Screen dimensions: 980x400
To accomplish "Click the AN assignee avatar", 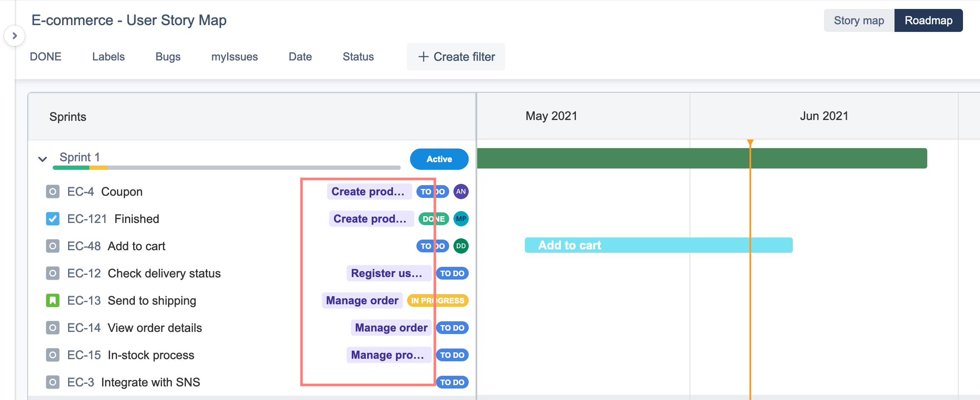I will [x=461, y=191].
